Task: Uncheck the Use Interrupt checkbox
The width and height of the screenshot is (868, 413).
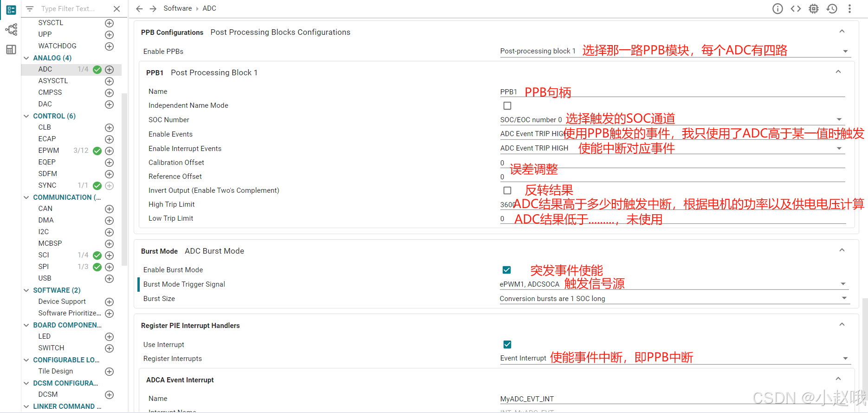Action: click(507, 344)
